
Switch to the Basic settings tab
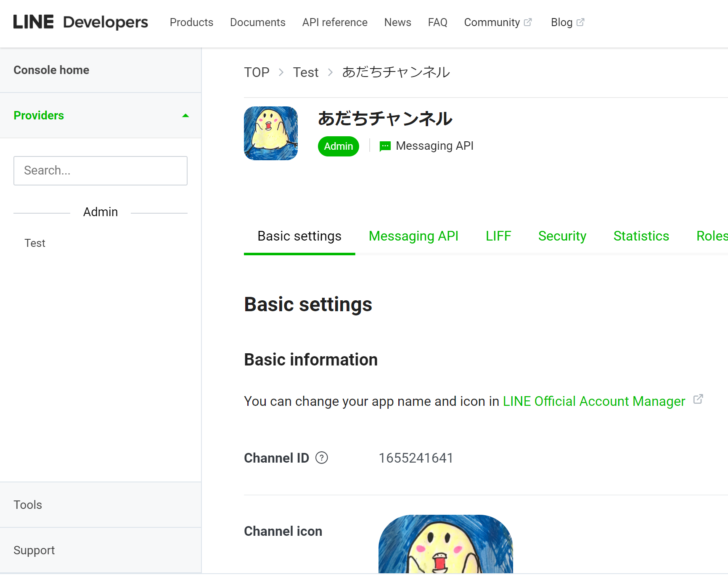pos(299,236)
